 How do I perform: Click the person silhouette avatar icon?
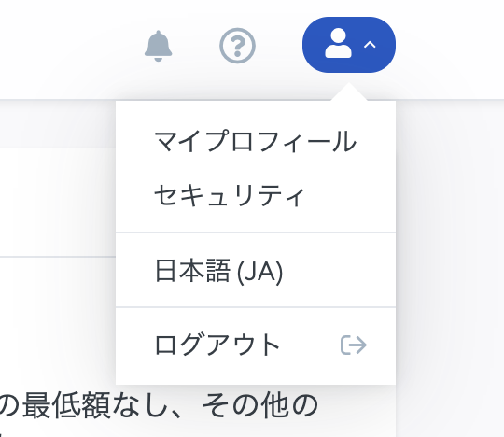(x=338, y=43)
